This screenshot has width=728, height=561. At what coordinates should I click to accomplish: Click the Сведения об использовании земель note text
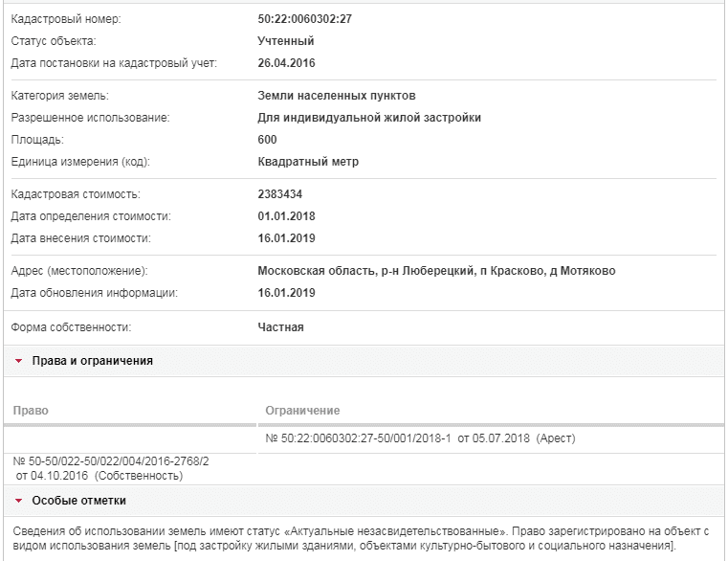coord(361,538)
